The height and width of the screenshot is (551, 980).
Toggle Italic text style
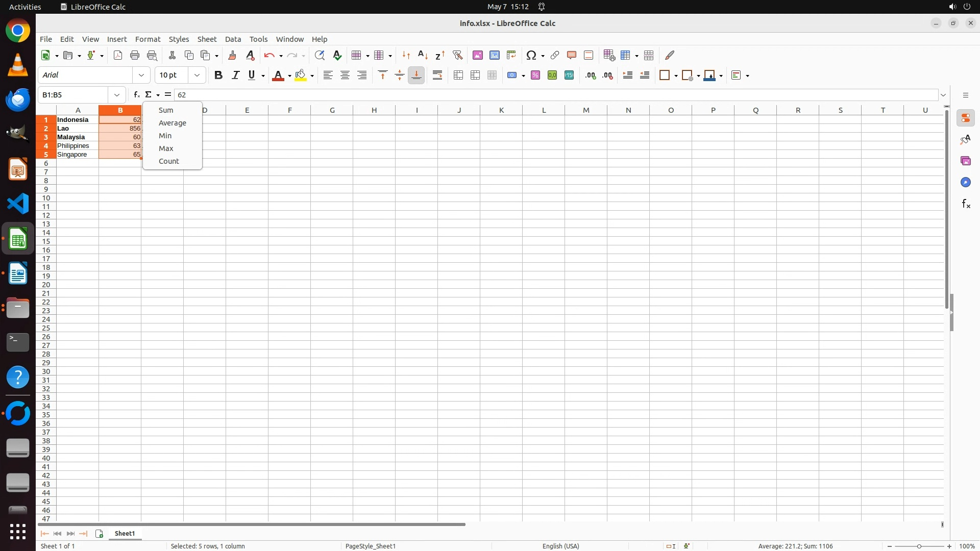[235, 76]
